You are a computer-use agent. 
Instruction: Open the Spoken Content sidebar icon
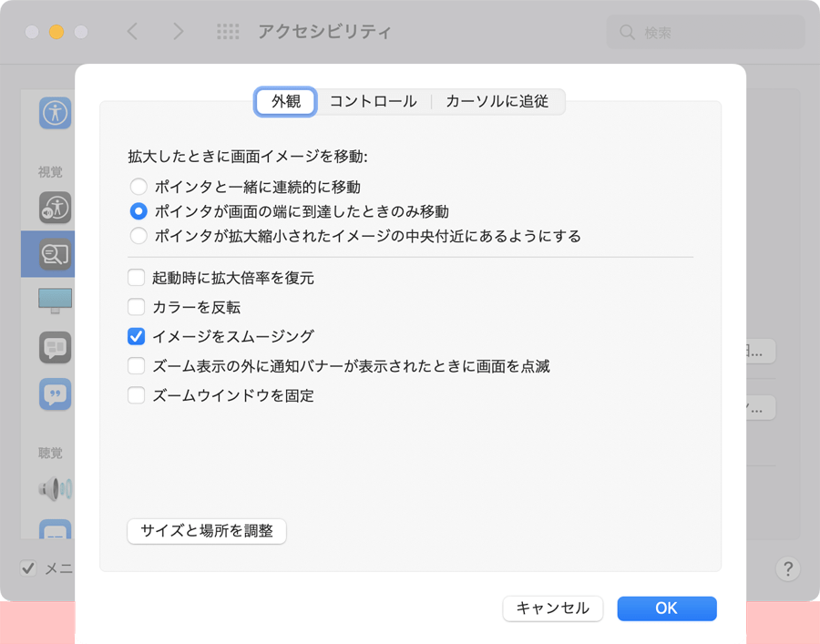point(56,347)
